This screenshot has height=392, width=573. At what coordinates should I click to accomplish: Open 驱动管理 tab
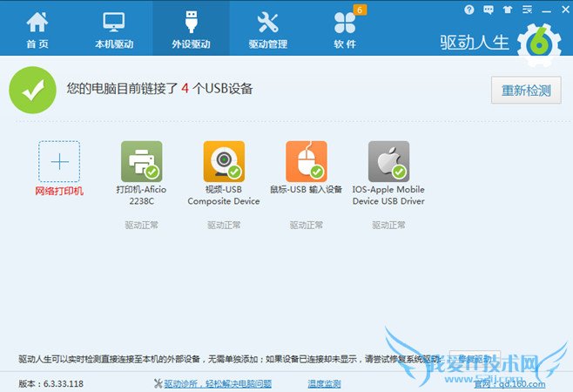(268, 30)
